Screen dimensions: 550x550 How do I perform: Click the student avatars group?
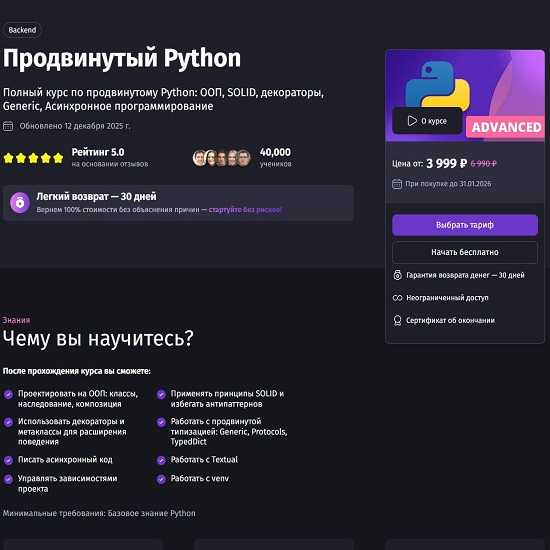[x=222, y=158]
